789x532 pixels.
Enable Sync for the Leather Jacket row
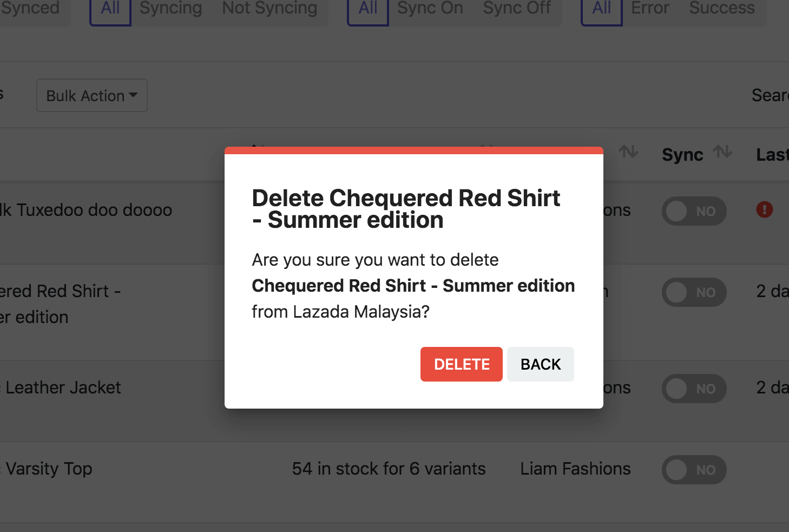694,389
